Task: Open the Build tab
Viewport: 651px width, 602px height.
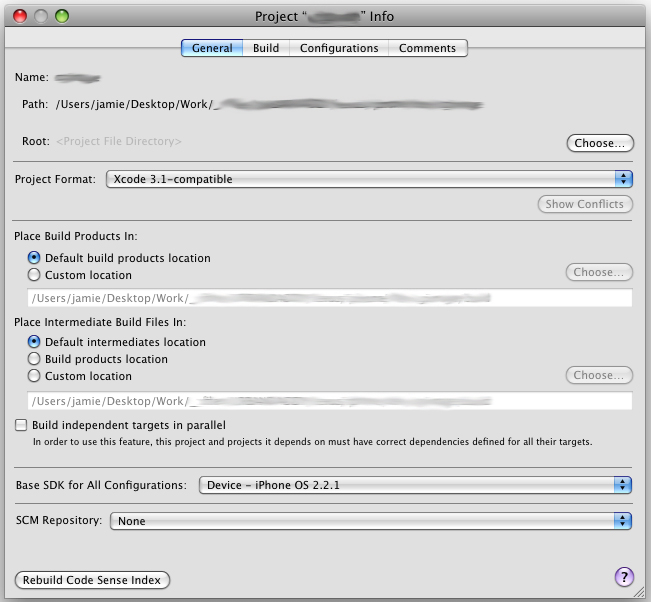Action: [x=266, y=48]
